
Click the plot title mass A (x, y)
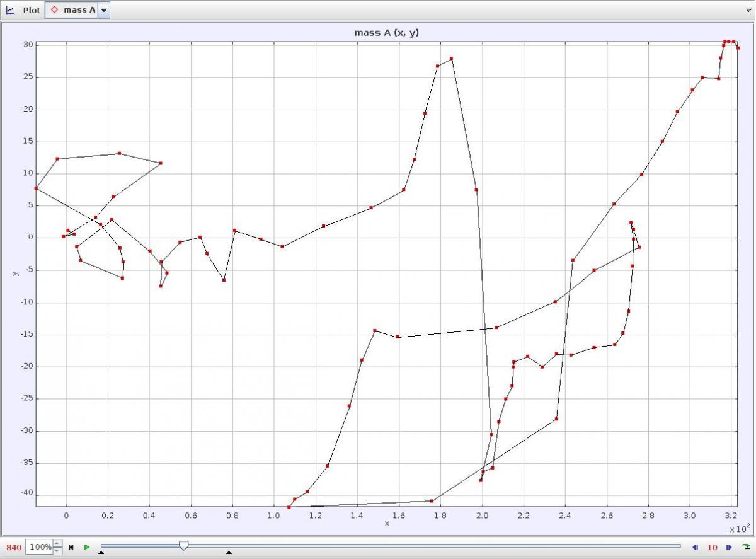pyautogui.click(x=386, y=33)
